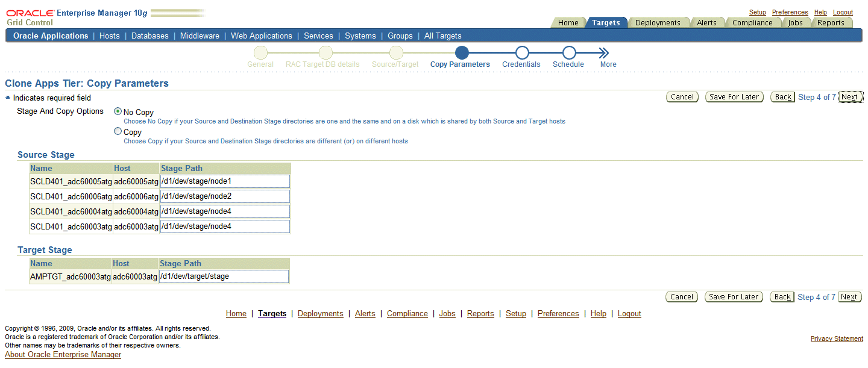Click the Credentials step label
The height and width of the screenshot is (368, 868).
[x=521, y=64]
